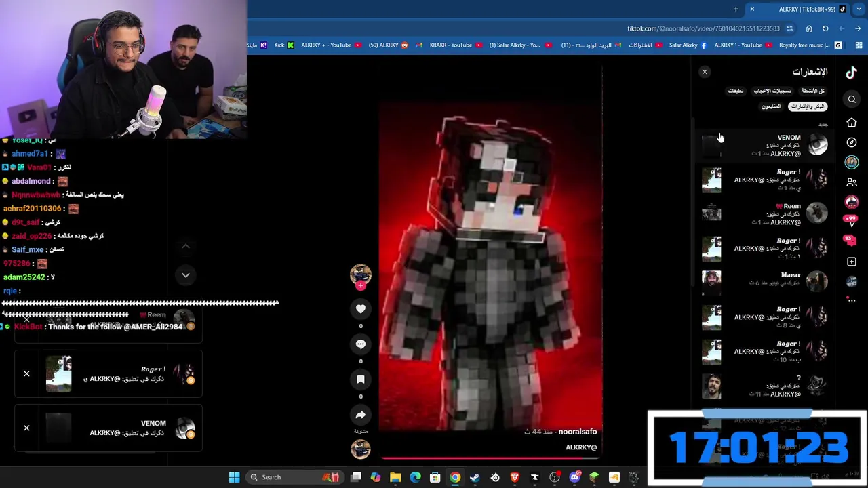Open the Windows Start menu

pyautogui.click(x=234, y=477)
